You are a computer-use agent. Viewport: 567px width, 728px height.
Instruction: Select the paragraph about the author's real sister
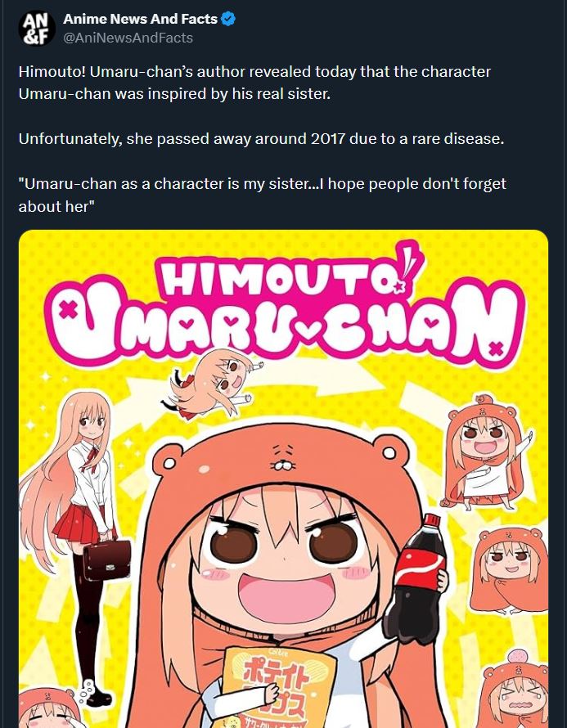click(x=254, y=83)
